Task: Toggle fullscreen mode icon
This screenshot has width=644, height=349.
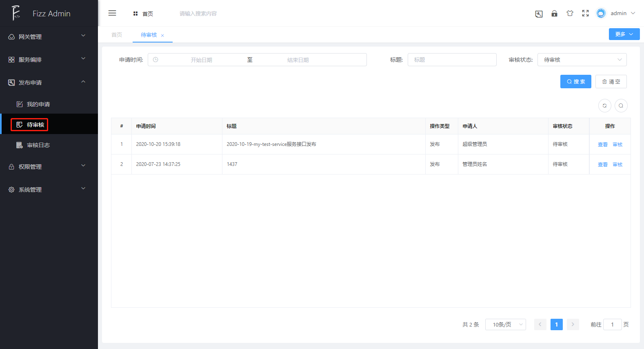Action: (x=585, y=13)
